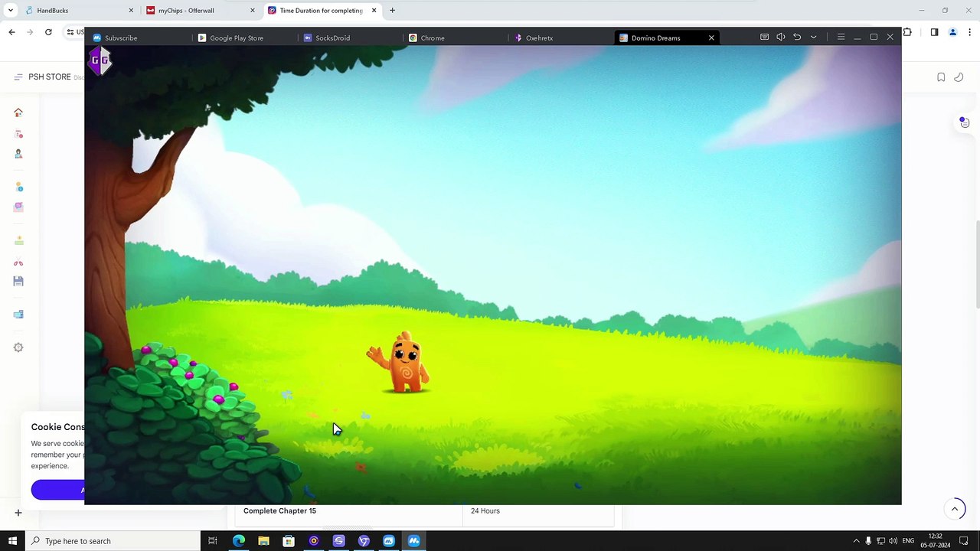This screenshot has width=980, height=551.
Task: Open the settings gear in left sidebar
Action: point(18,347)
